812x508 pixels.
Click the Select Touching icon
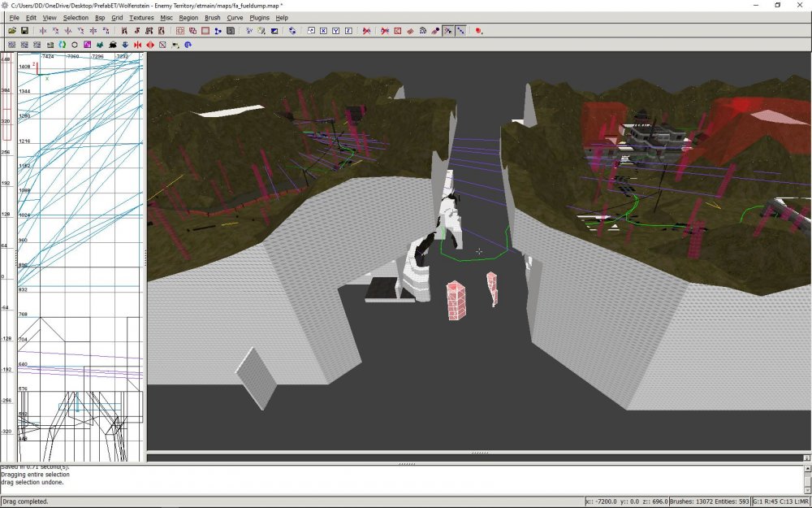tap(136, 31)
